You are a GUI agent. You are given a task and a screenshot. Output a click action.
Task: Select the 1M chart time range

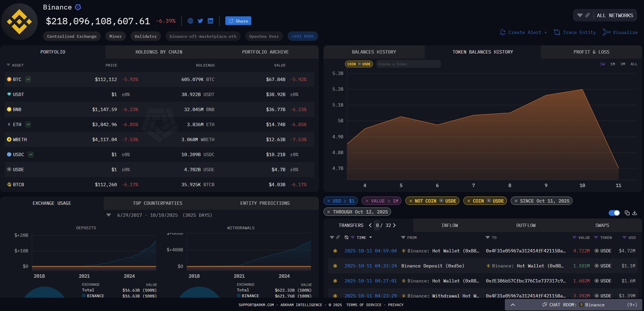coord(613,64)
